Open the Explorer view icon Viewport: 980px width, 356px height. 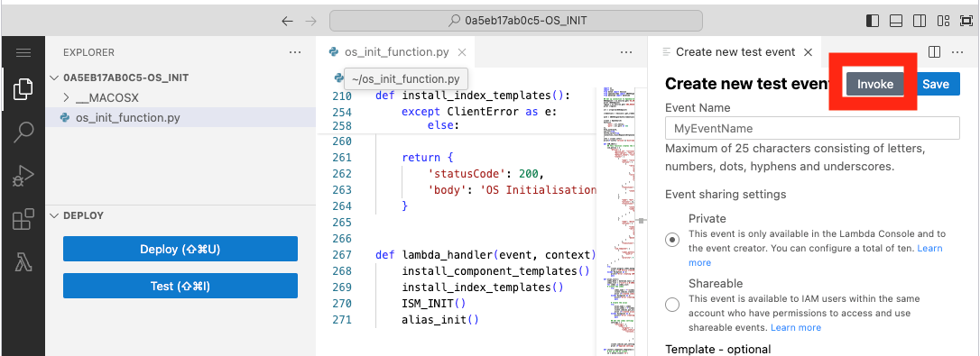point(23,89)
